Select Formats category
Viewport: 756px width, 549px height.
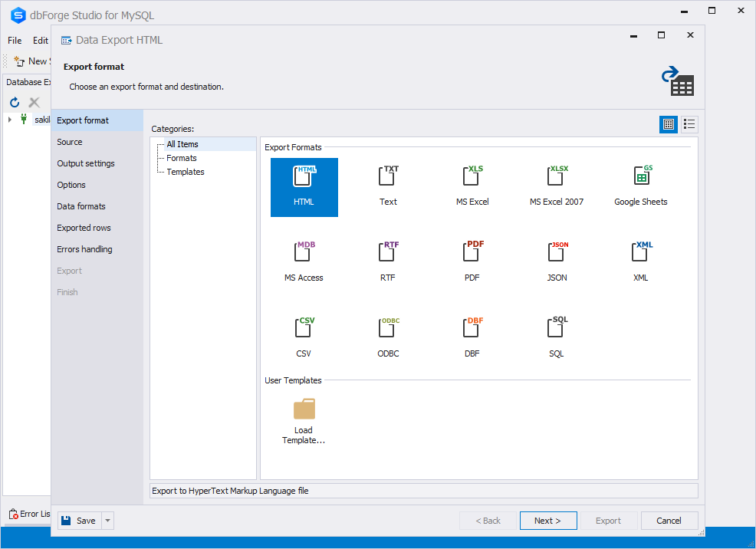(x=181, y=158)
